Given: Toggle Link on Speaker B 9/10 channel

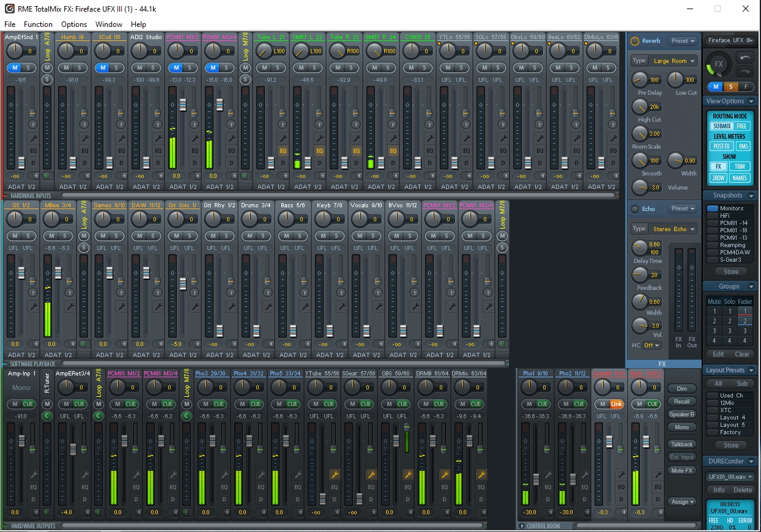Looking at the screenshot, I should (616, 404).
